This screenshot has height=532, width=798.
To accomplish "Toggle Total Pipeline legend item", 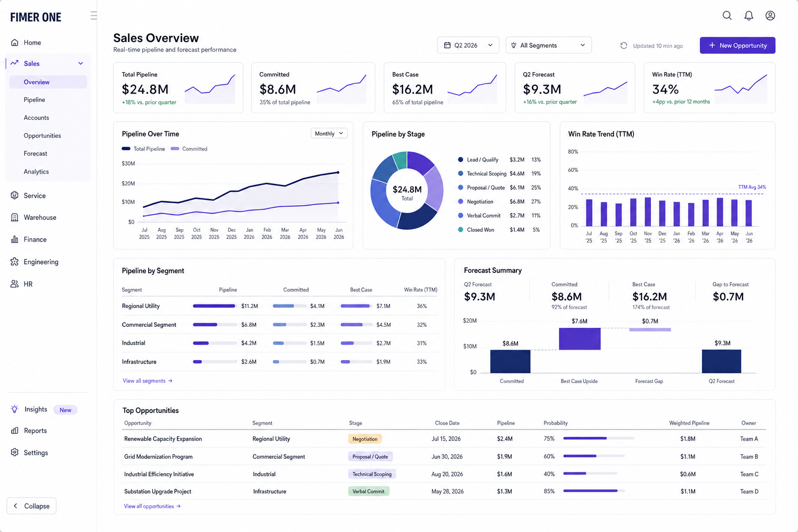I will tap(143, 149).
